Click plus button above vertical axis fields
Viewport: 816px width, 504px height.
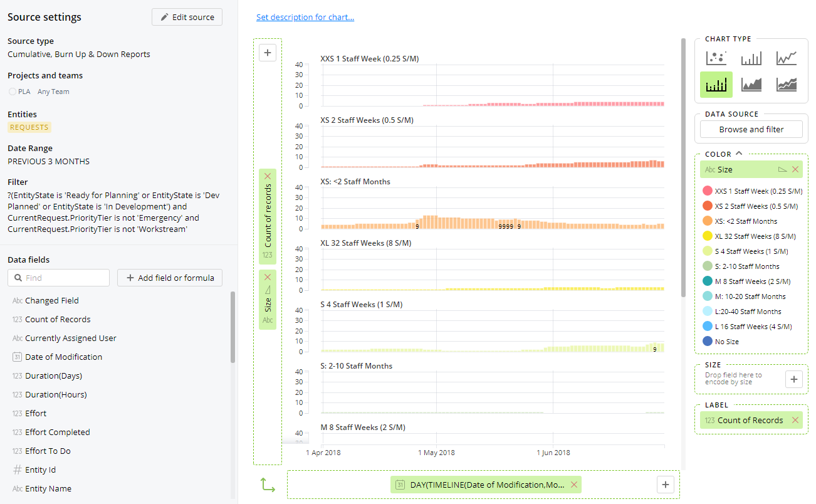(268, 53)
